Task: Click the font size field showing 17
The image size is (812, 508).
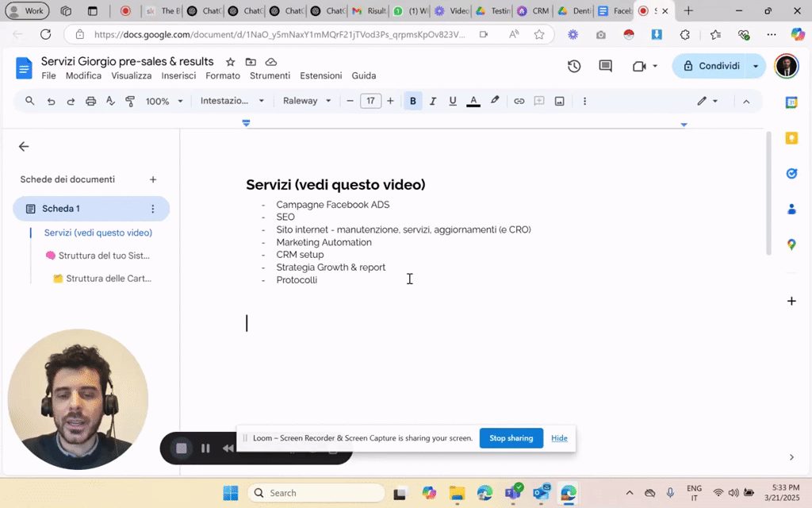Action: pos(371,101)
